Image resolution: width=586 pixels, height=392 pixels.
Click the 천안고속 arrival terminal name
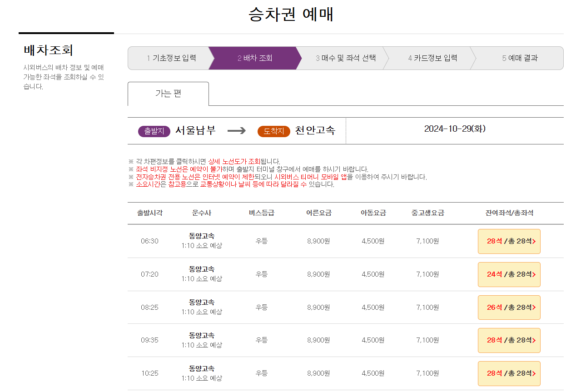point(315,131)
